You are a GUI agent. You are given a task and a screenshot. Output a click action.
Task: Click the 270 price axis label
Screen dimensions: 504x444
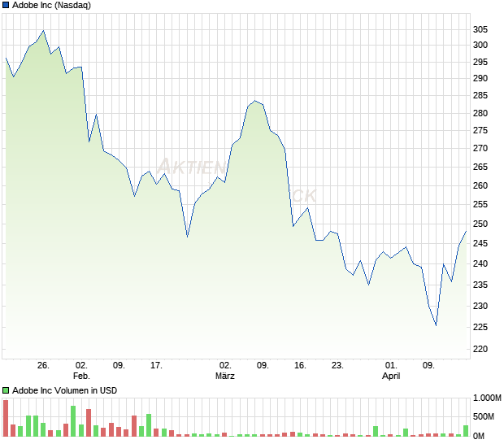click(480, 148)
